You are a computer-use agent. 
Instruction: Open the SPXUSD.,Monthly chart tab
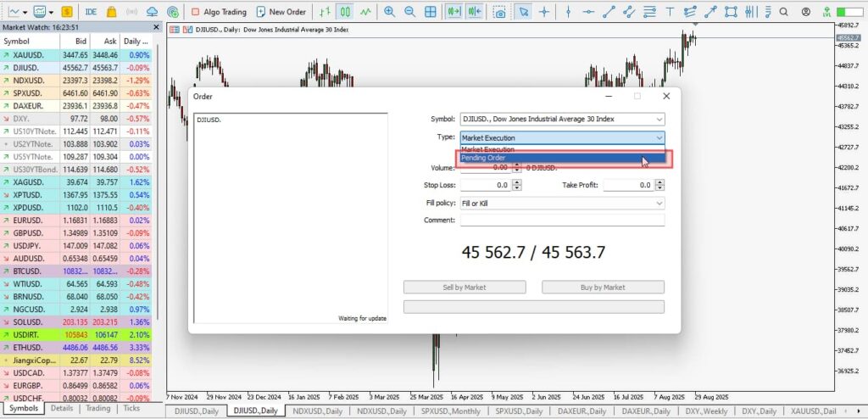[449, 411]
